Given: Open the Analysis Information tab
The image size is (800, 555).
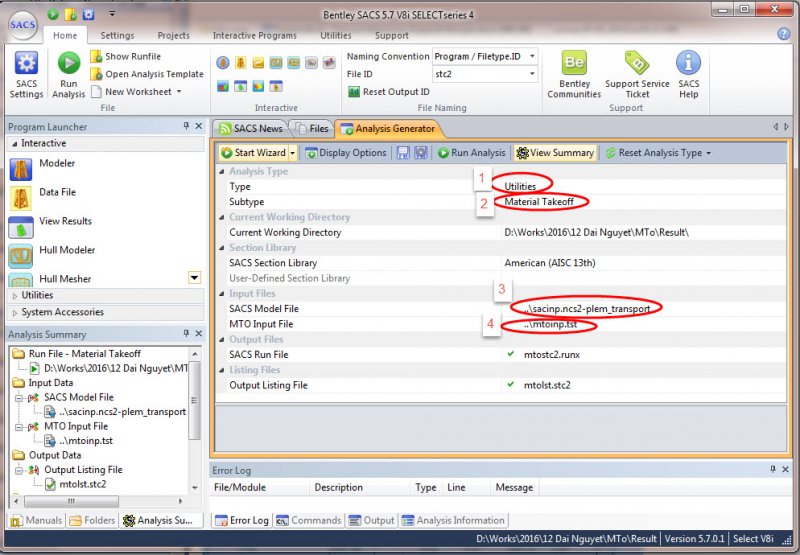Looking at the screenshot, I should pyautogui.click(x=453, y=520).
